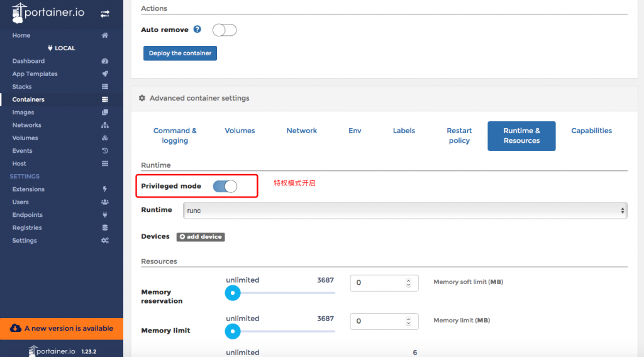Viewport: 644px width, 357px height.
Task: Open the new version available banner
Action: point(62,328)
